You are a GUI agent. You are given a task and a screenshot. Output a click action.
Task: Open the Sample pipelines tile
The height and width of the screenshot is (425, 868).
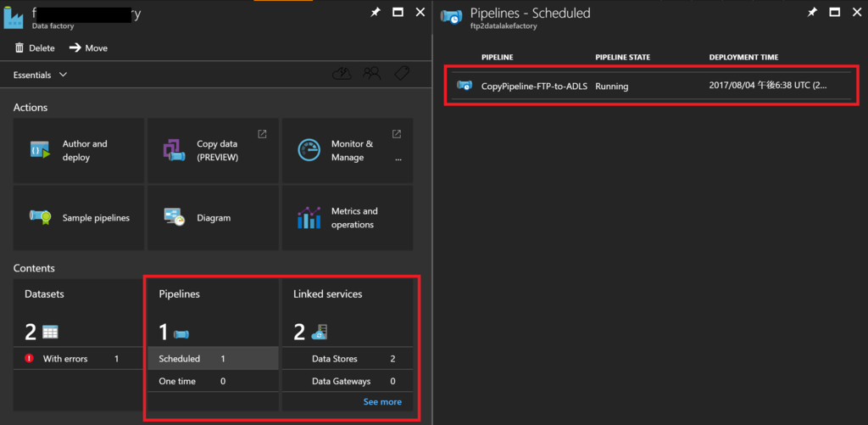(79, 218)
